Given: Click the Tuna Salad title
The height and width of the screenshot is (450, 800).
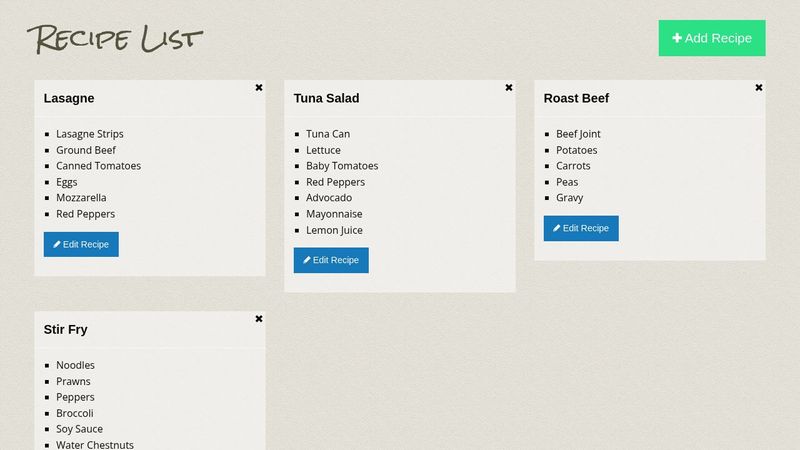Looking at the screenshot, I should click(x=327, y=98).
